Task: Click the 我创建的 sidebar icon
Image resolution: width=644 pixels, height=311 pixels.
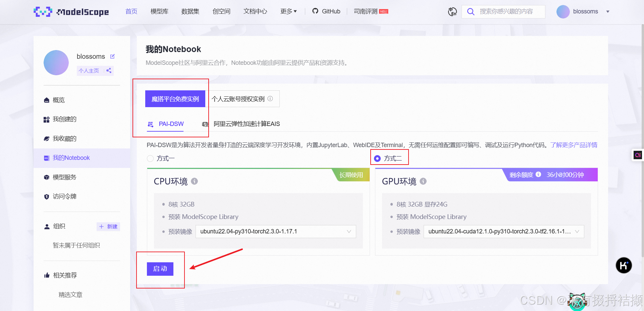Action: coord(47,120)
